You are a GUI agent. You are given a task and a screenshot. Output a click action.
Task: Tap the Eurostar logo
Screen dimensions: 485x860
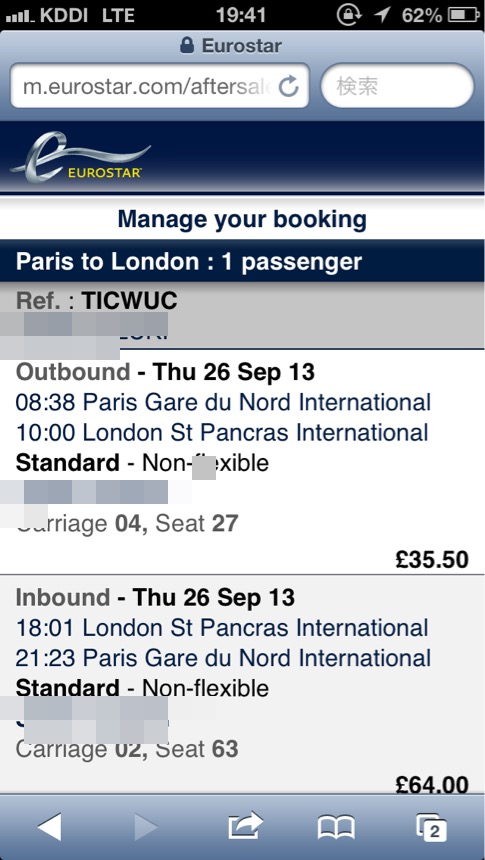(x=81, y=158)
